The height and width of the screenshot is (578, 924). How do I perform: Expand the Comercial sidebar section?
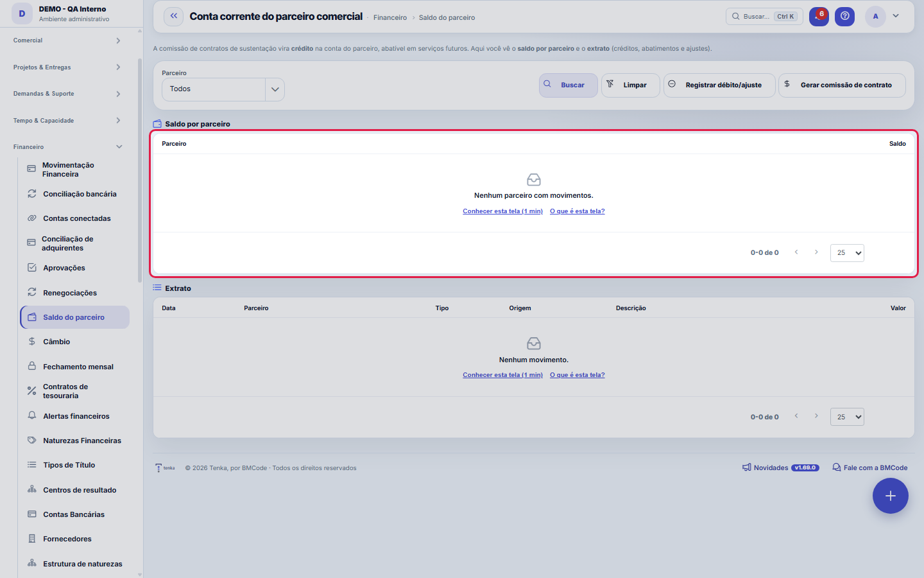pos(67,40)
